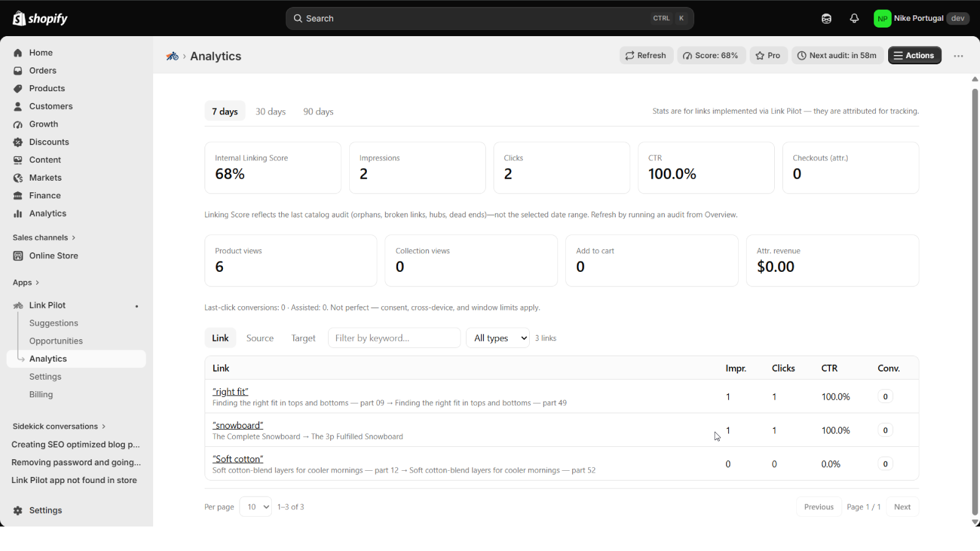
Task: Click the Link Pilot app icon in sidebar
Action: (18, 305)
